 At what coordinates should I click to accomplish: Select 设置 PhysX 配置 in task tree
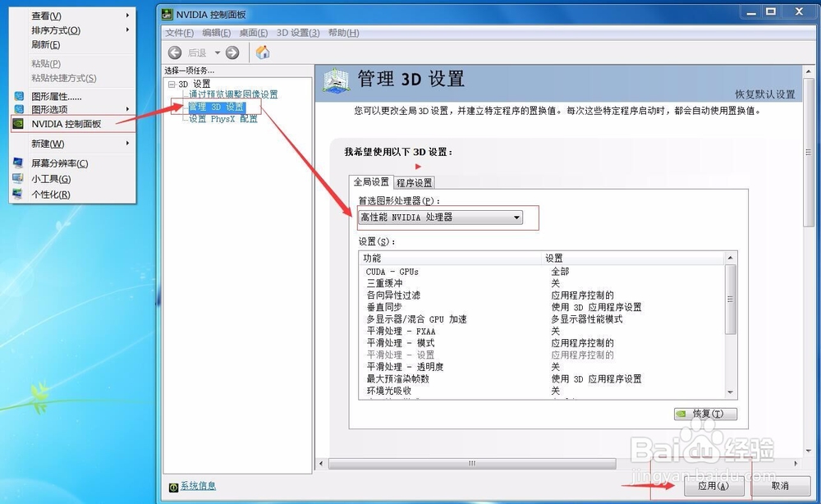click(223, 119)
